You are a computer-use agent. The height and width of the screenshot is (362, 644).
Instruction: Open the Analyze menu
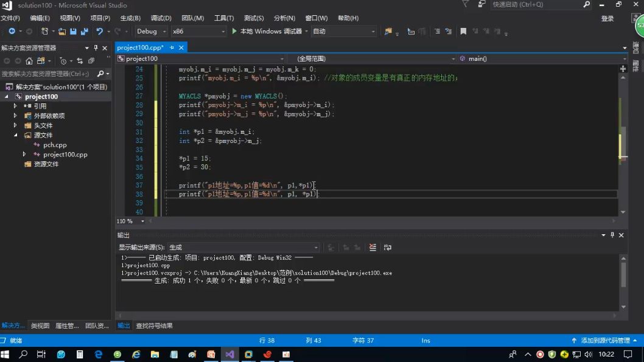tap(284, 18)
